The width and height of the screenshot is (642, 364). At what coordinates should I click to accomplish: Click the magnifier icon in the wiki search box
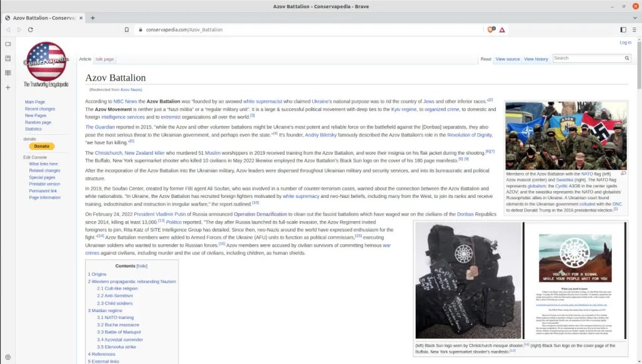click(626, 58)
